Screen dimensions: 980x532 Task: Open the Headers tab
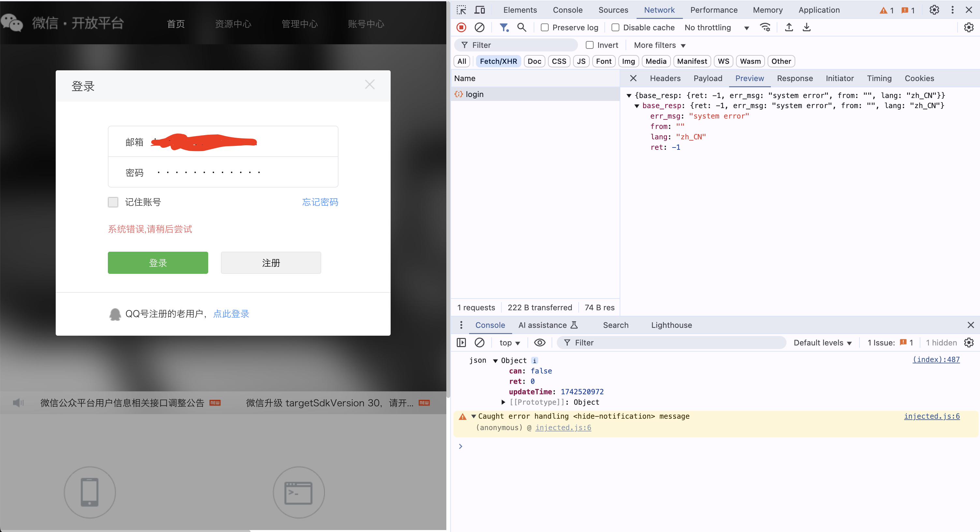pyautogui.click(x=665, y=78)
